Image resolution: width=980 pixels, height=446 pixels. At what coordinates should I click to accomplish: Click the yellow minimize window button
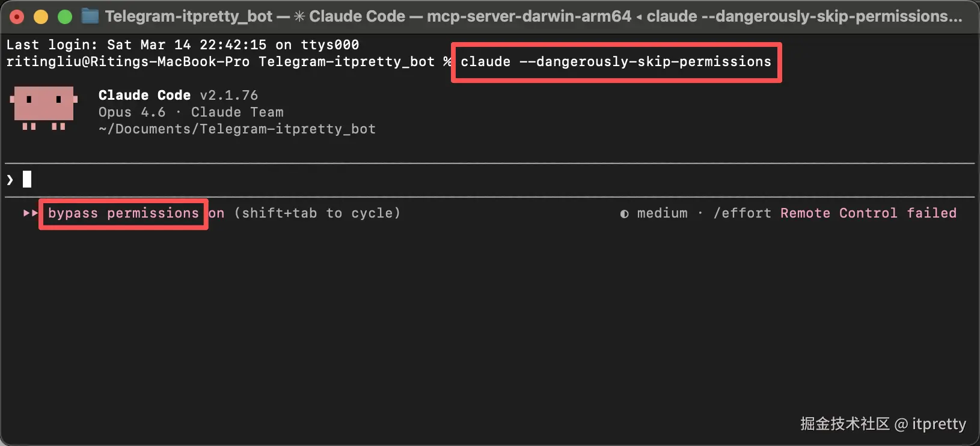(41, 16)
